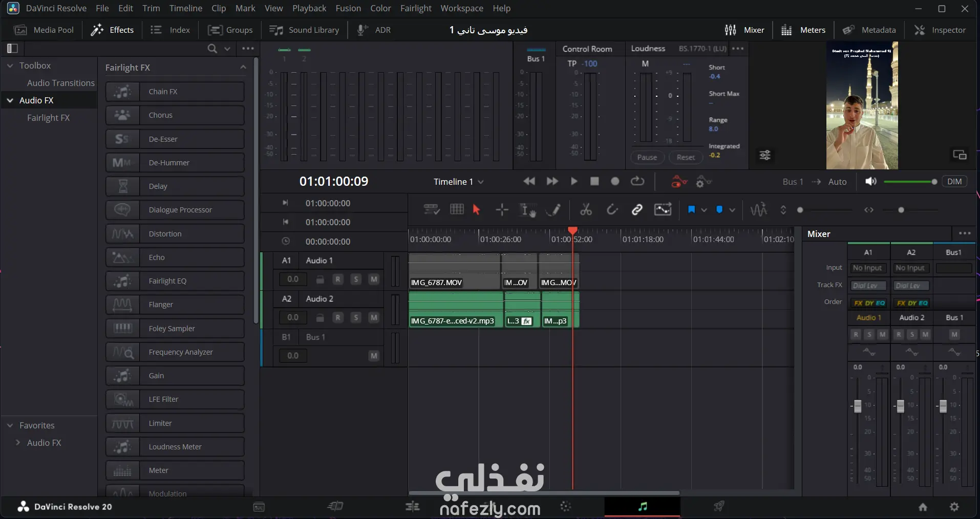Reset the loudness meter
980x519 pixels.
point(686,157)
